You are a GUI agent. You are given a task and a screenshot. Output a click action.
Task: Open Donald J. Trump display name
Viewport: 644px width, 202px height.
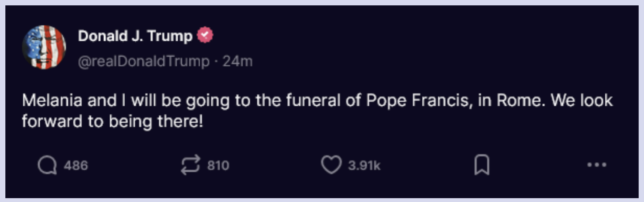click(x=135, y=36)
